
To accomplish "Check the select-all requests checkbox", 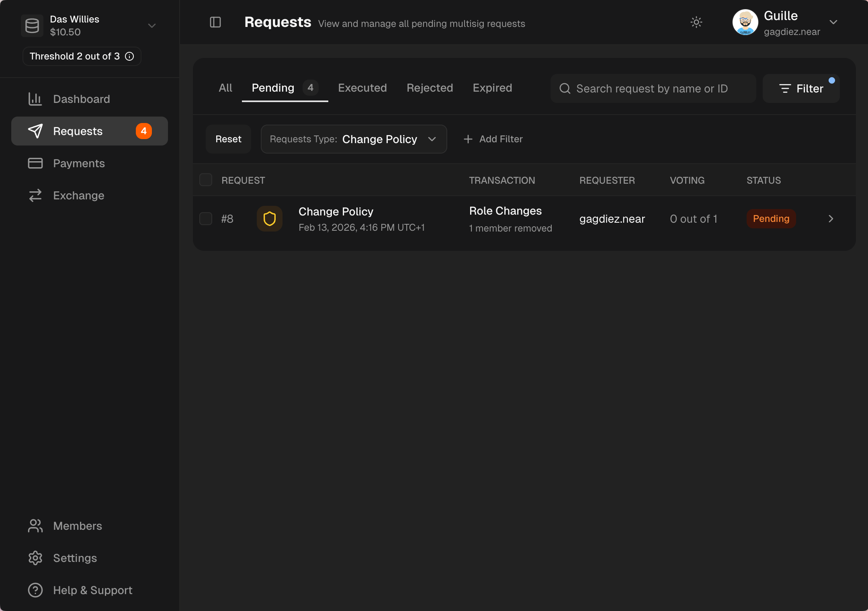I will click(206, 180).
